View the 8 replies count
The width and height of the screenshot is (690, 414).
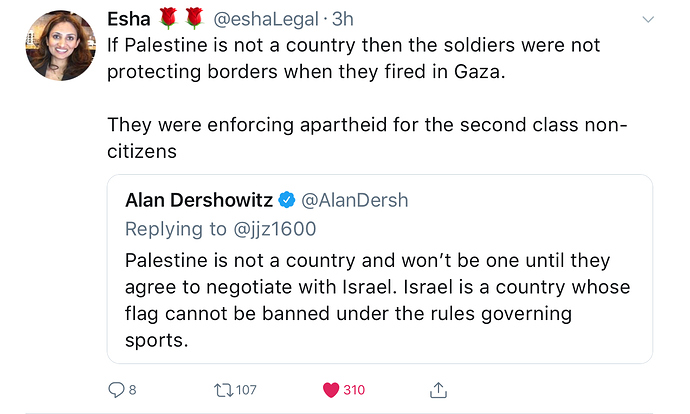point(132,390)
